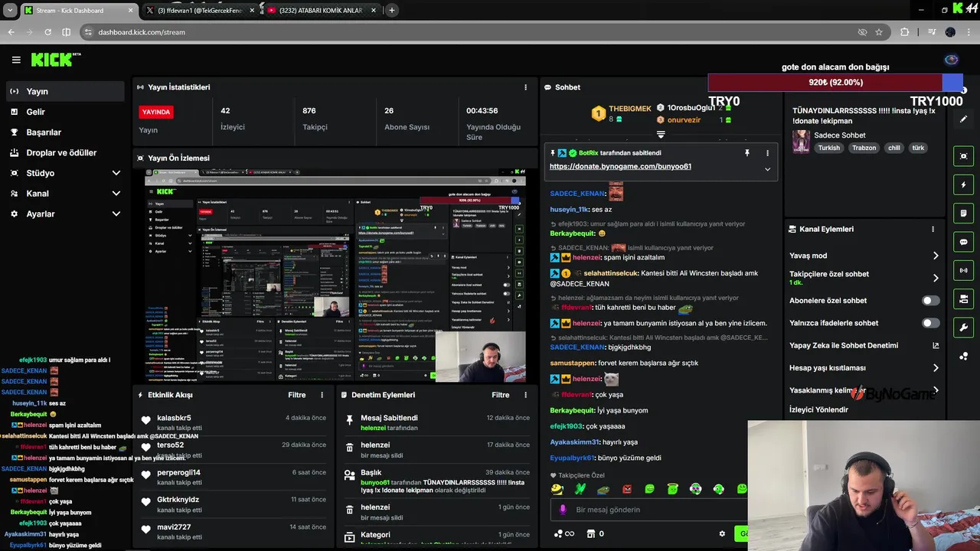Image resolution: width=980 pixels, height=551 pixels.
Task: Collapse the pinned message chevron
Action: [x=767, y=169]
